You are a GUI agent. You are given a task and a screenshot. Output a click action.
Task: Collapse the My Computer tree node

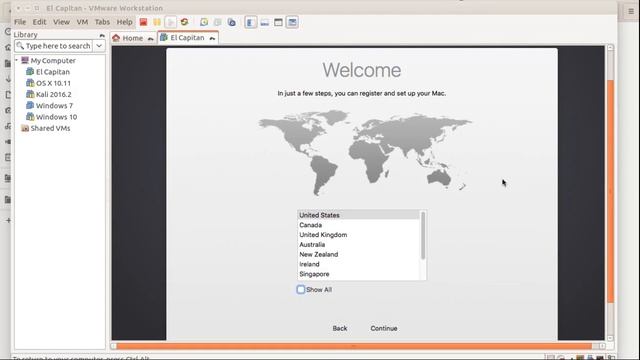(x=17, y=60)
